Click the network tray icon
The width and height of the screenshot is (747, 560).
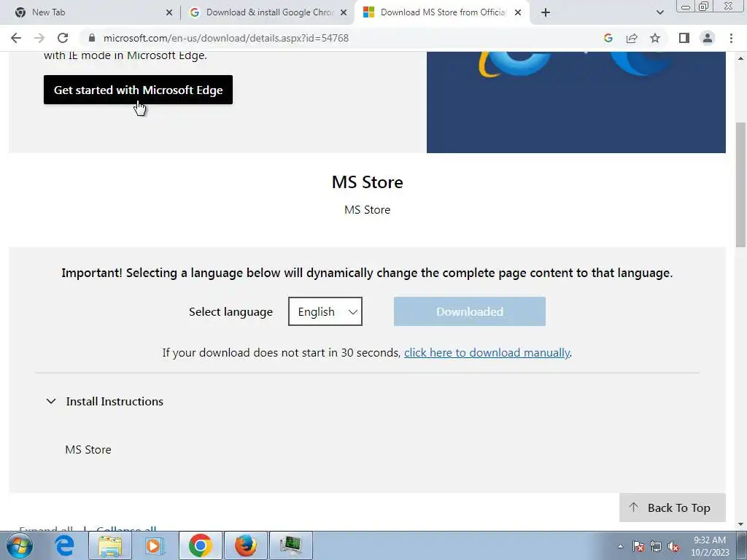point(656,546)
